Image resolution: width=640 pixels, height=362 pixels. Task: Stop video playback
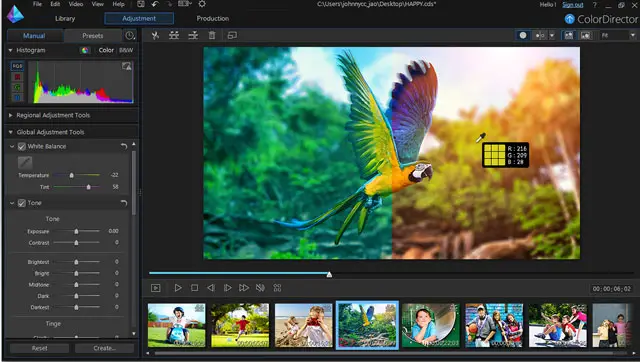coord(195,288)
